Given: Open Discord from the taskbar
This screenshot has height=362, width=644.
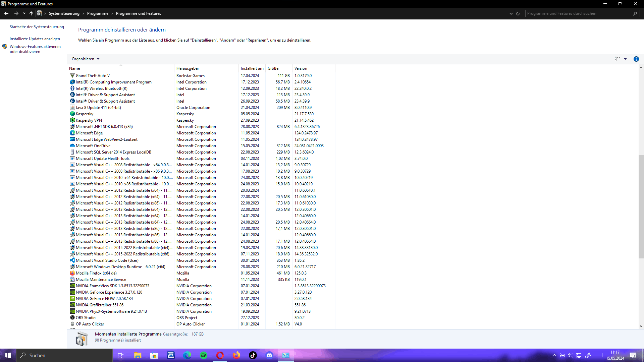Looking at the screenshot, I should point(269,355).
